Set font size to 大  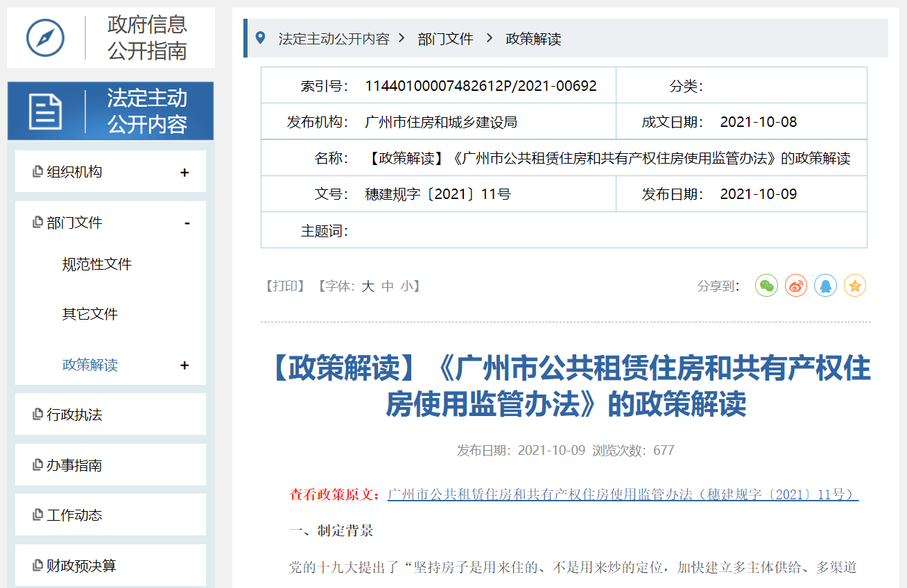(x=368, y=286)
